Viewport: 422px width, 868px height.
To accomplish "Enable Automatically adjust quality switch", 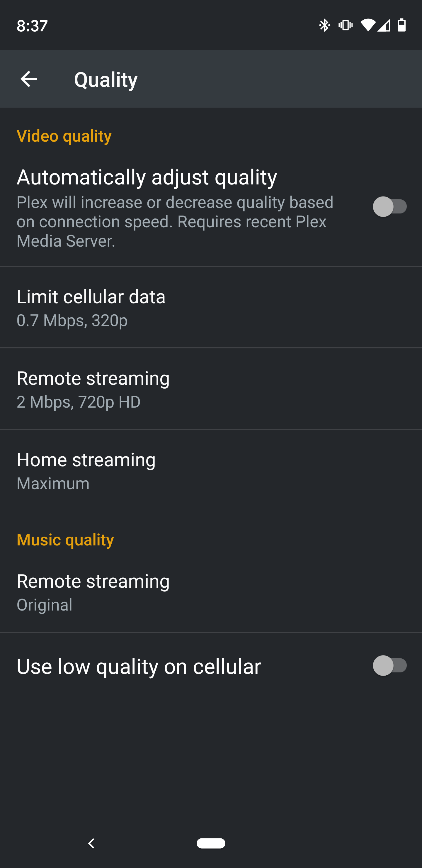I will tap(390, 206).
